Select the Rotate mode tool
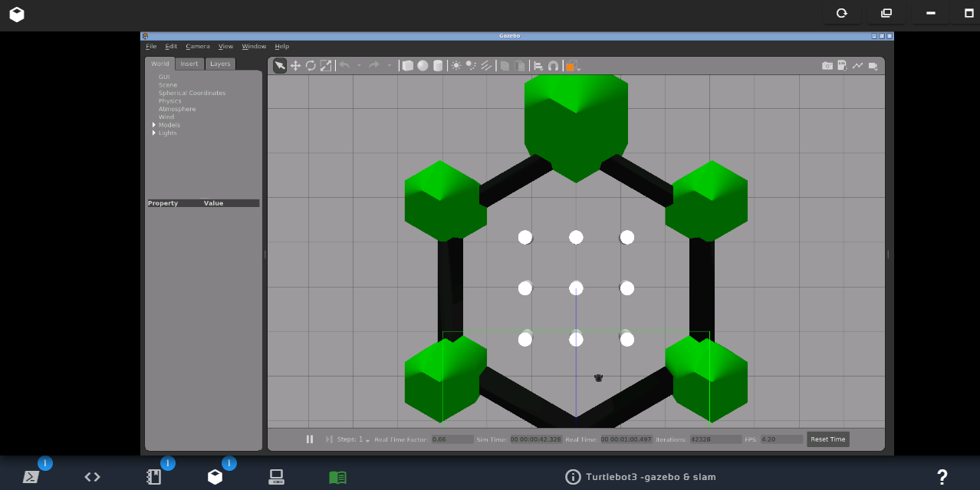This screenshot has height=490, width=980. [x=311, y=66]
